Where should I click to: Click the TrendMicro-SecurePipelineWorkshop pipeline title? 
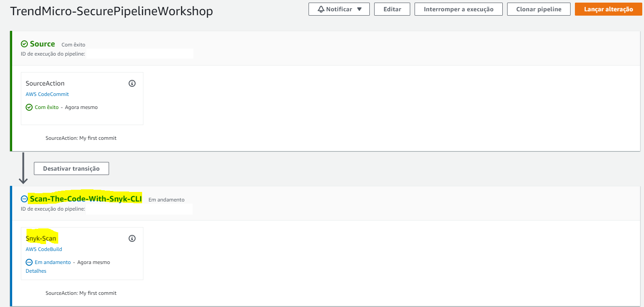[x=111, y=11]
